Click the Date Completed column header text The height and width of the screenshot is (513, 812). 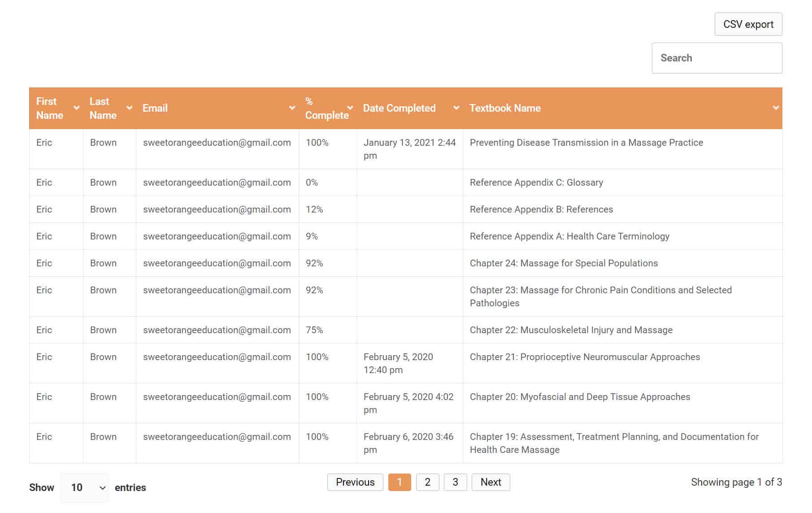(399, 108)
